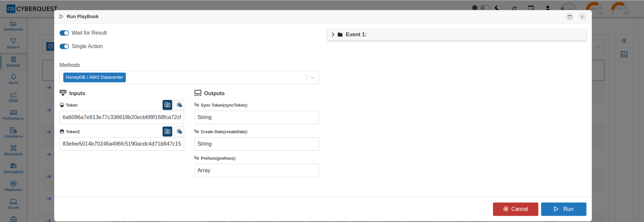Open the Reports menu item

(13, 44)
